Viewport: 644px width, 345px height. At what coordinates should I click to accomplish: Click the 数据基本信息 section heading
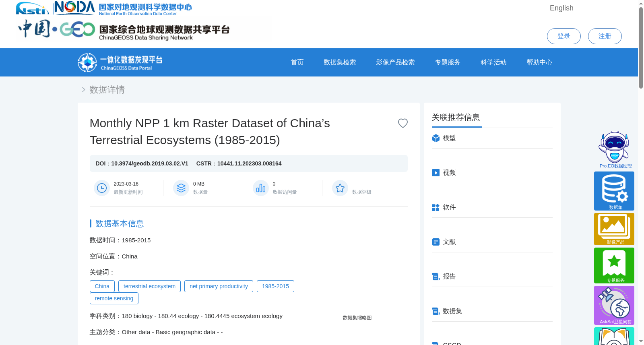(x=120, y=223)
